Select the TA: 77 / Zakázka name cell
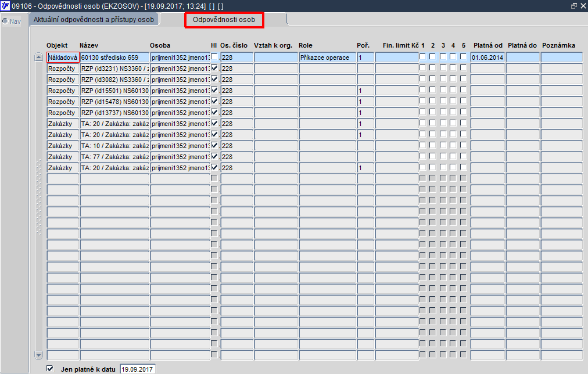 114,157
